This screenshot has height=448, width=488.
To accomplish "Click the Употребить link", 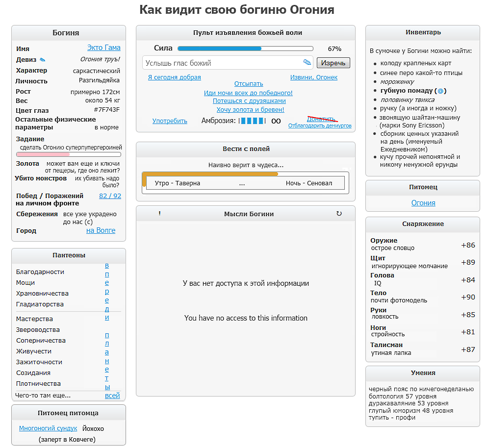I will coord(170,121).
